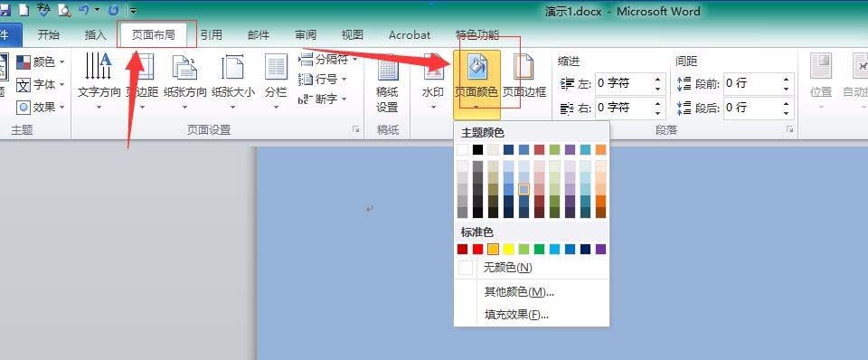The width and height of the screenshot is (868, 360).
Task: Increase 段前 spacing with up arrow
Action: [x=786, y=79]
